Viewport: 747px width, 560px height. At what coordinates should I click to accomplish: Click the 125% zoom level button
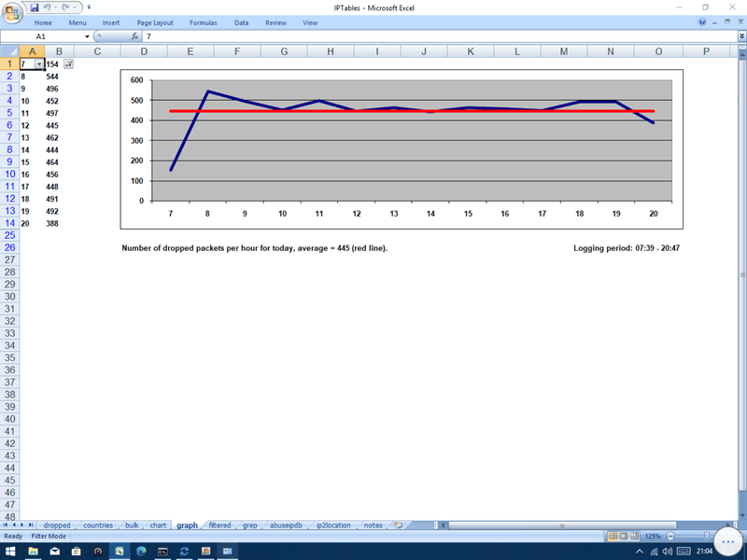point(652,536)
